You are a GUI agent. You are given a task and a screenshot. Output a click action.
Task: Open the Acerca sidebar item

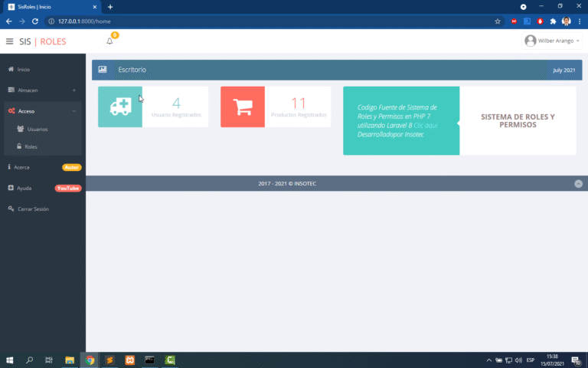22,167
